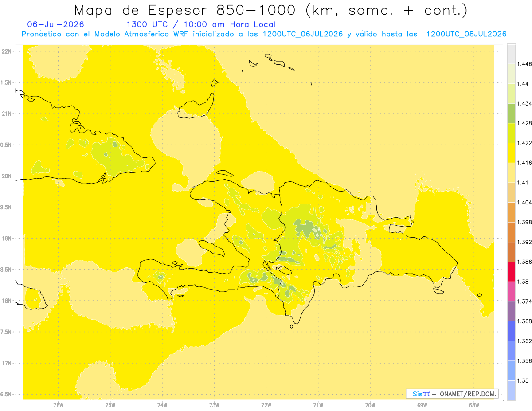Click the WRF model 'Pronóstico con el Modelo' line
Screen dimensions: 532x411
coord(264,34)
